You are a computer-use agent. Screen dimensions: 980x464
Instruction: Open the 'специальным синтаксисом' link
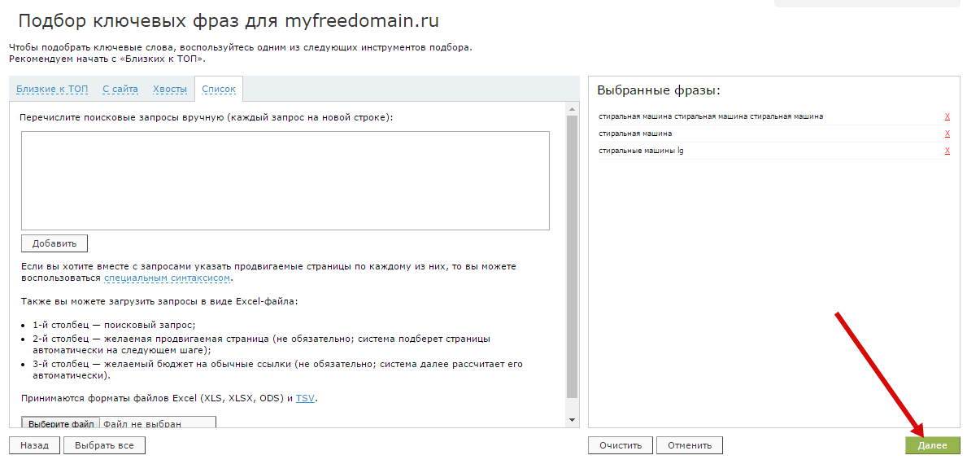pyautogui.click(x=168, y=278)
